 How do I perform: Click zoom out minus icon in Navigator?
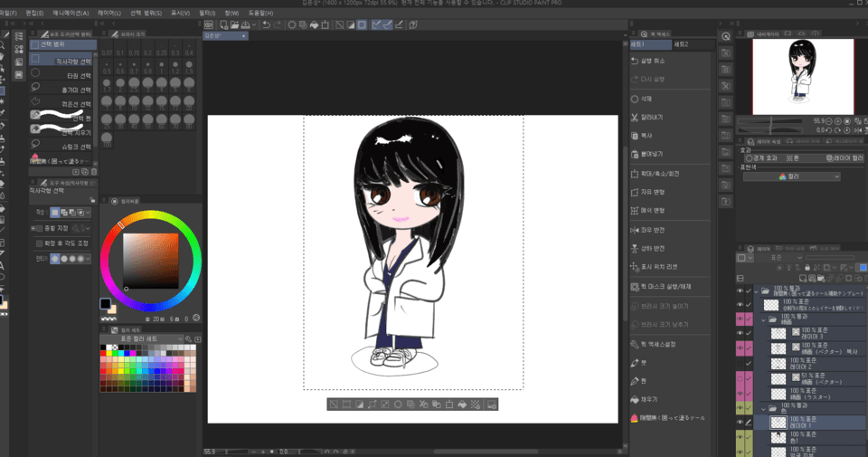point(829,121)
